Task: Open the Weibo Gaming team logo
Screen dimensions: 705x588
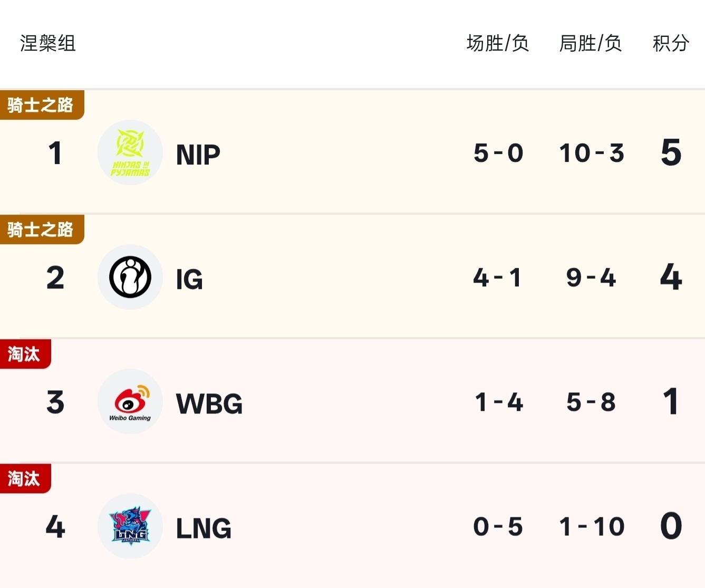Action: coord(130,401)
